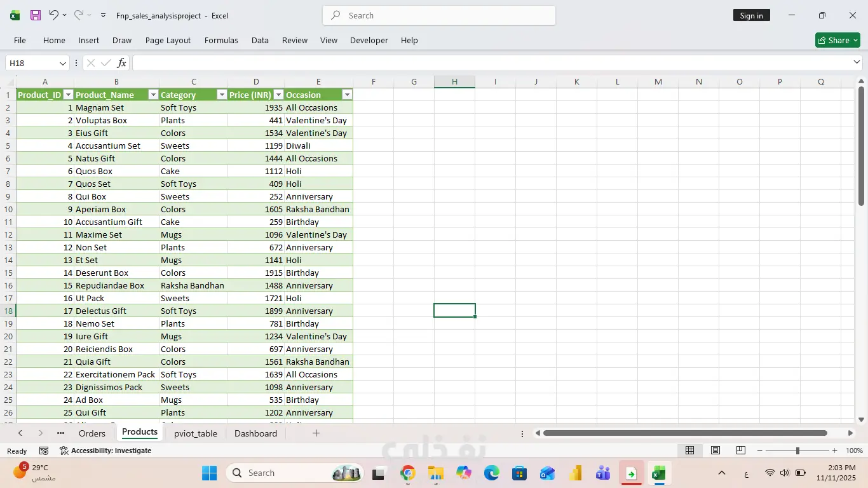868x488 pixels.
Task: Switch to Page Break Preview
Action: point(741,451)
